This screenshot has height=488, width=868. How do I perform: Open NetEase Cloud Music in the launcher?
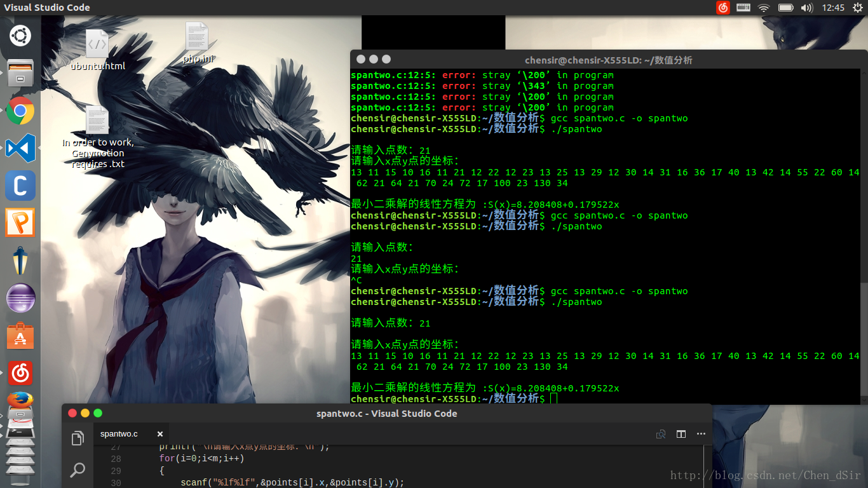click(x=20, y=373)
